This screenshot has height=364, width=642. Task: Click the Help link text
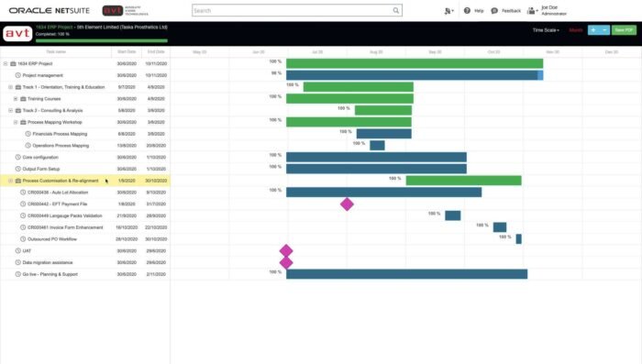click(x=479, y=11)
